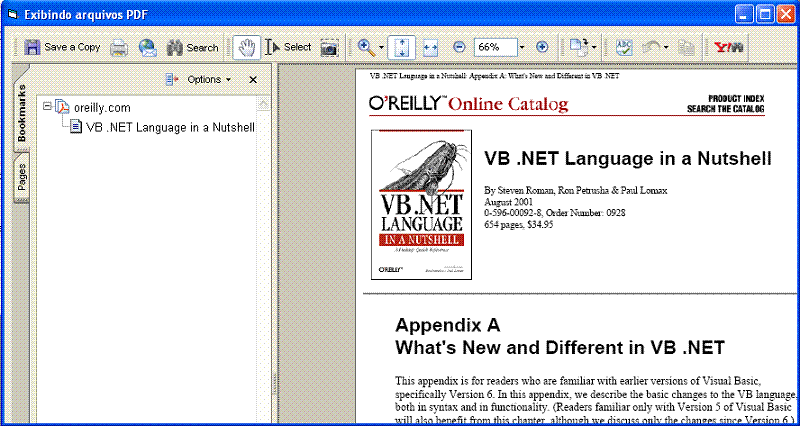Choose the Select text tool
The width and height of the screenshot is (800, 426).
288,47
